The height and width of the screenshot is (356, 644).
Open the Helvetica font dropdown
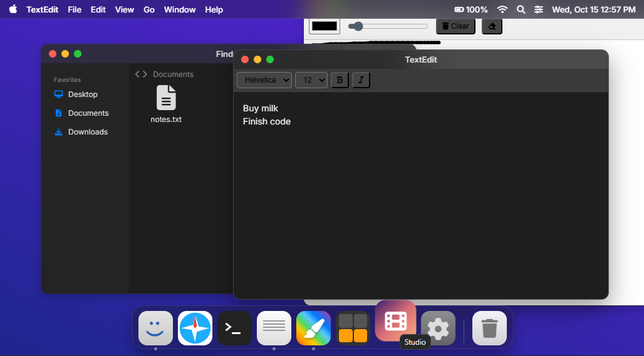[x=264, y=80]
